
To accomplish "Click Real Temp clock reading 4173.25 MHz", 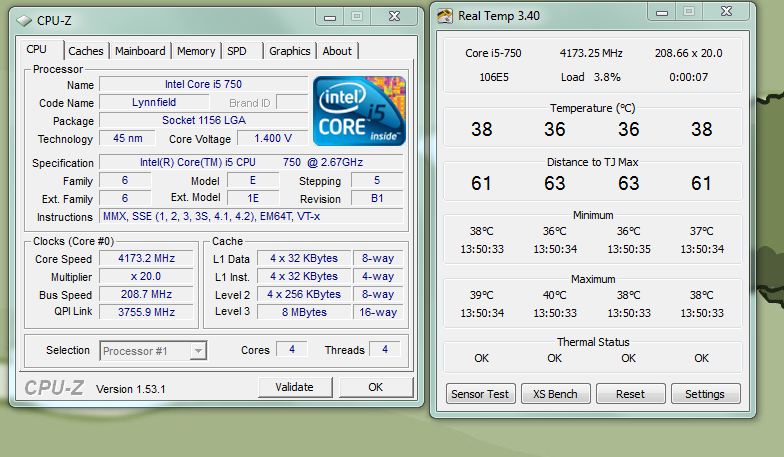I will pos(591,53).
